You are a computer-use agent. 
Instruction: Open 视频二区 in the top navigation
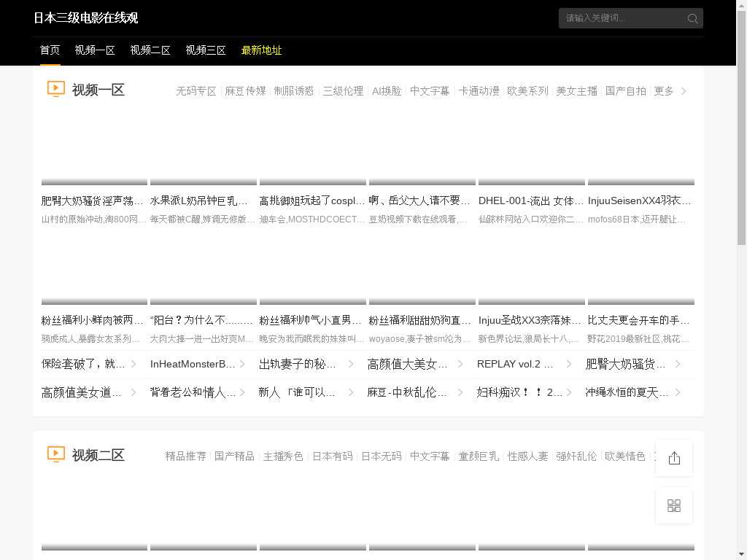tap(150, 50)
